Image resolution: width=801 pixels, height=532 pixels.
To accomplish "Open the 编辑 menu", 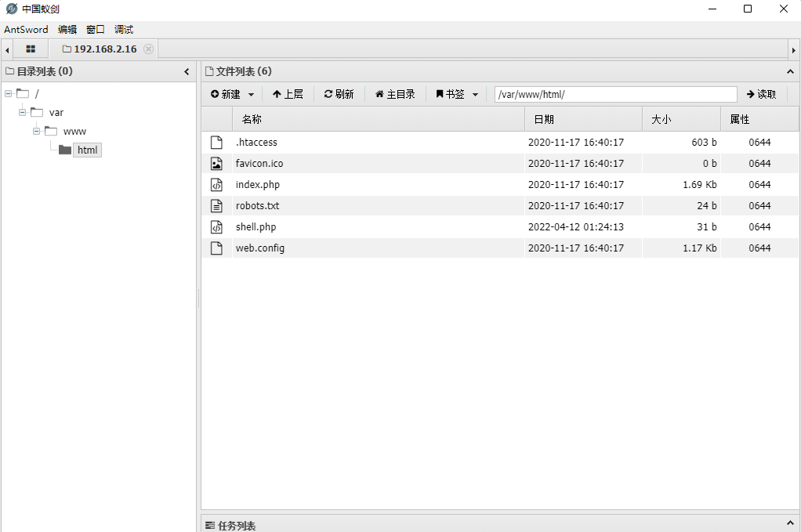I will coord(67,30).
